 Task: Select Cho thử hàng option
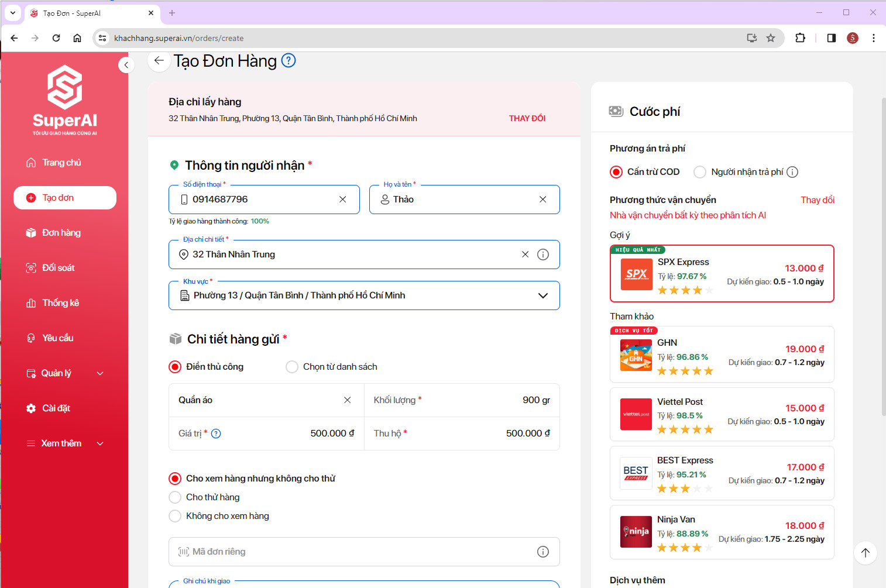coord(175,497)
